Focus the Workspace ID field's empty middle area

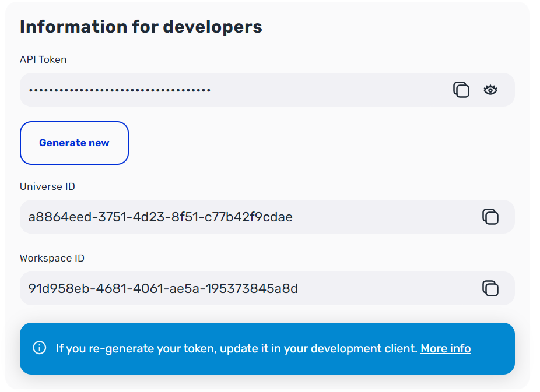385,288
